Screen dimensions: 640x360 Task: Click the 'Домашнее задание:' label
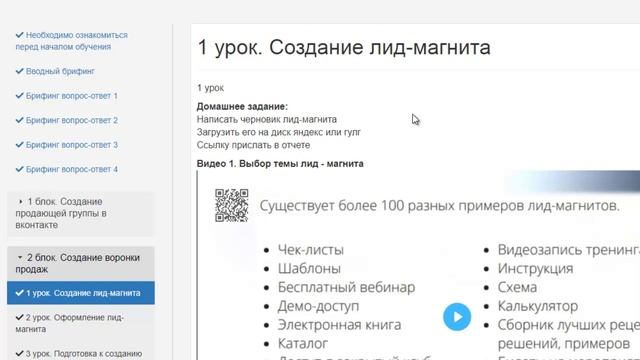tap(242, 107)
